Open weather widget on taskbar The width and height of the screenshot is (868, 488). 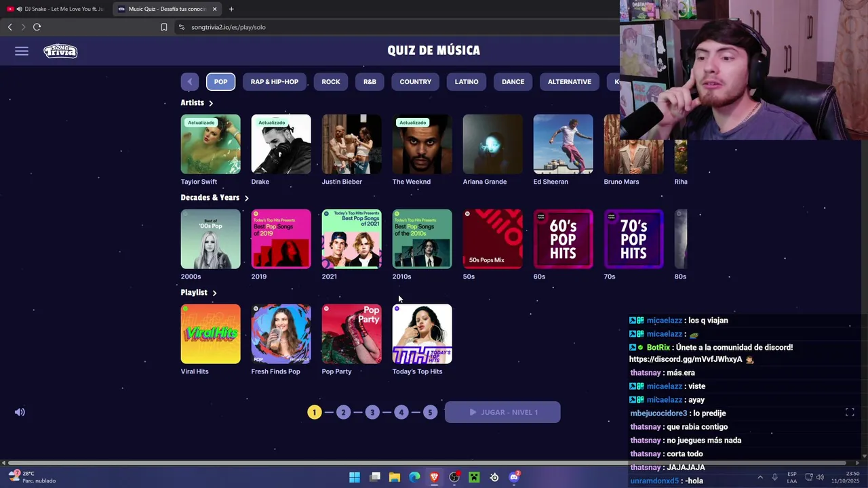pyautogui.click(x=32, y=477)
